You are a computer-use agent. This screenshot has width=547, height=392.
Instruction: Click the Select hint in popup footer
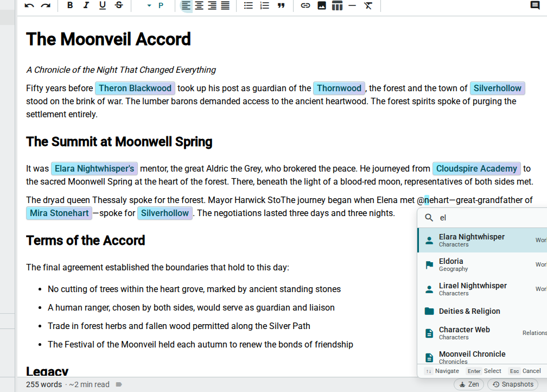pos(484,371)
